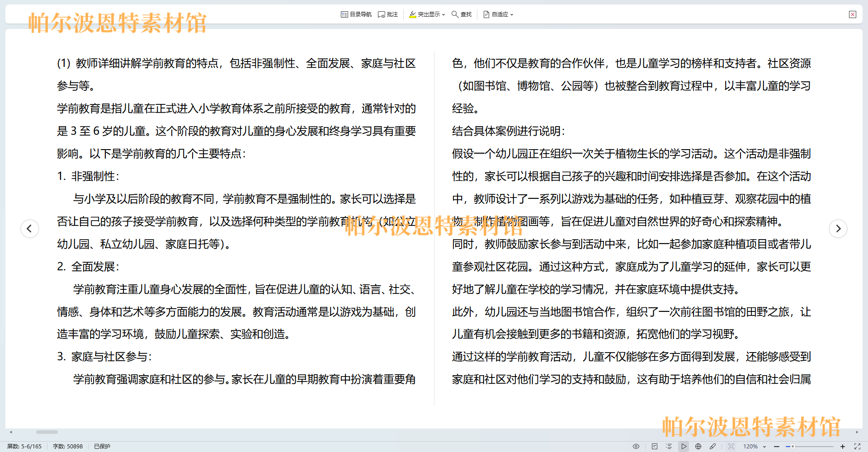868x452 pixels.
Task: Click the 查找 search button
Action: (x=462, y=14)
